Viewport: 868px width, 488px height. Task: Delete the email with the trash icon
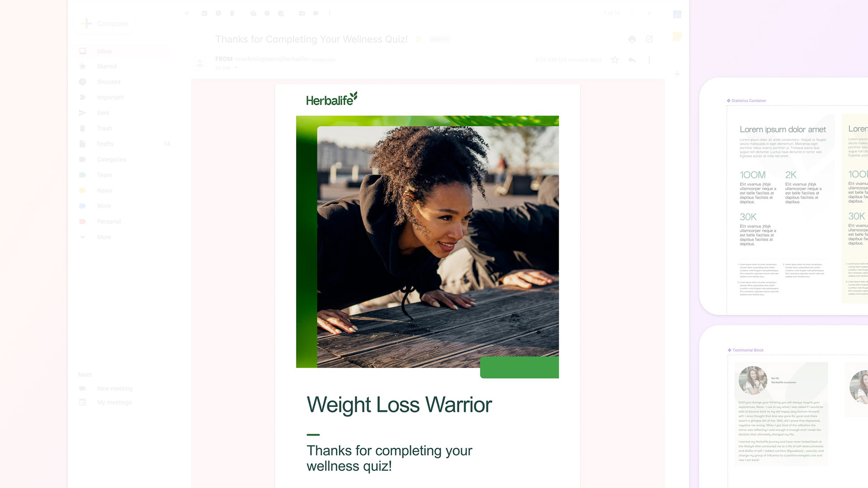tap(232, 14)
